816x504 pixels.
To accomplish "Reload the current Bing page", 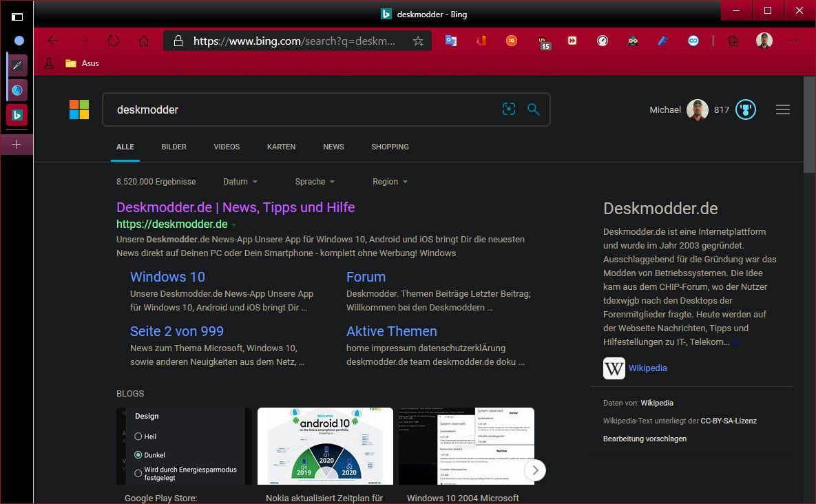I will (x=114, y=41).
